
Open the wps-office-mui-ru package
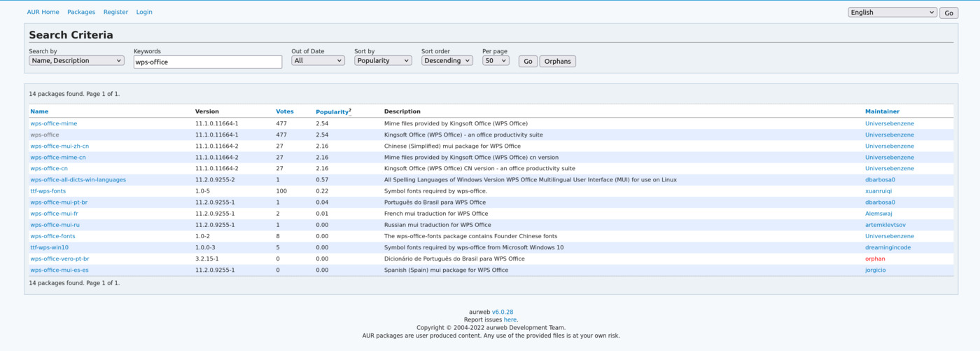click(x=55, y=225)
